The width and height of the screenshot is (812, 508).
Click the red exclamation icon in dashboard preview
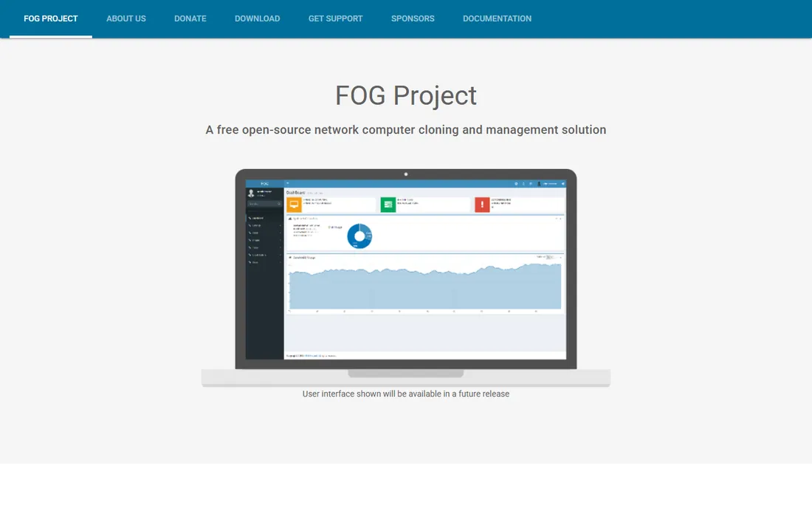click(x=482, y=205)
